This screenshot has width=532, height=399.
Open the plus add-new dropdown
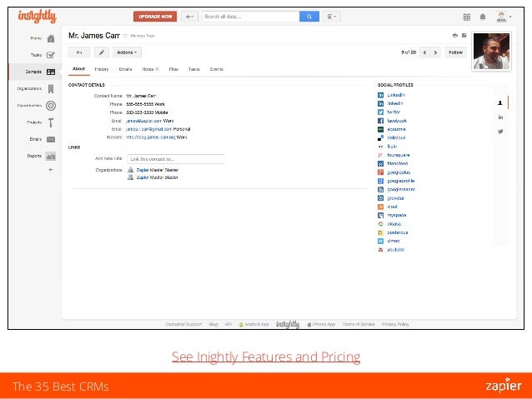[x=189, y=17]
